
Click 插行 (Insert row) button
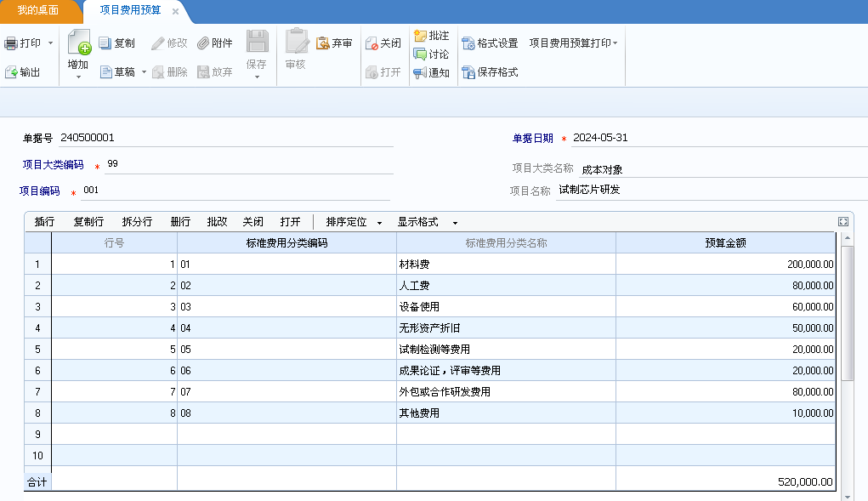44,222
